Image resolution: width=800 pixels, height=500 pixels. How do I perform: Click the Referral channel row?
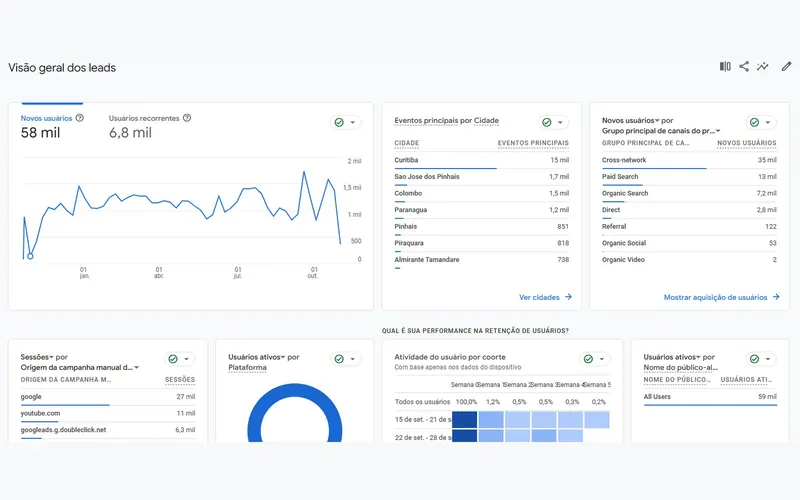689,227
